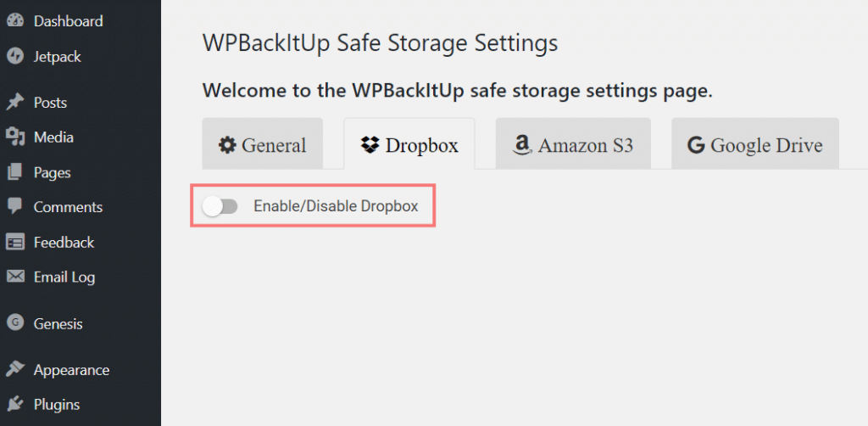Click the Pages stacked-sheets icon
The width and height of the screenshot is (868, 426).
[x=15, y=173]
